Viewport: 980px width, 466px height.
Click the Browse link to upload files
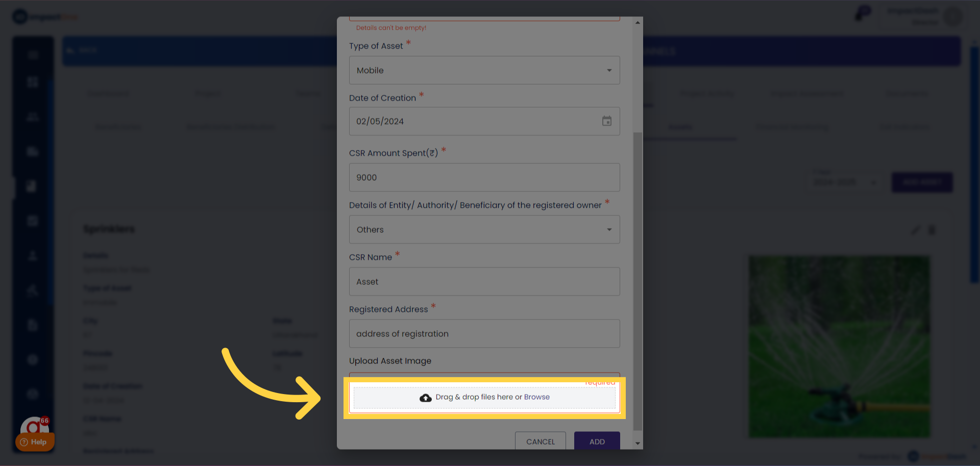[536, 397]
